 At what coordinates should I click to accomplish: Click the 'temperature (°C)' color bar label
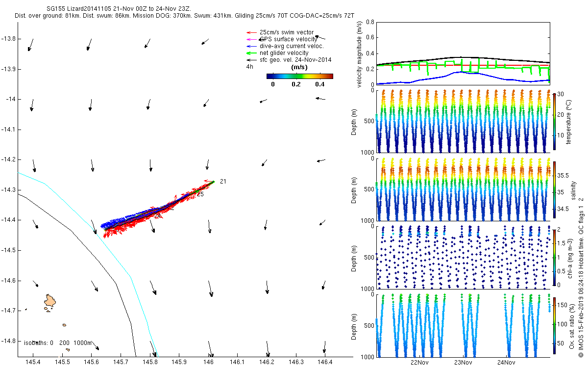tap(568, 121)
